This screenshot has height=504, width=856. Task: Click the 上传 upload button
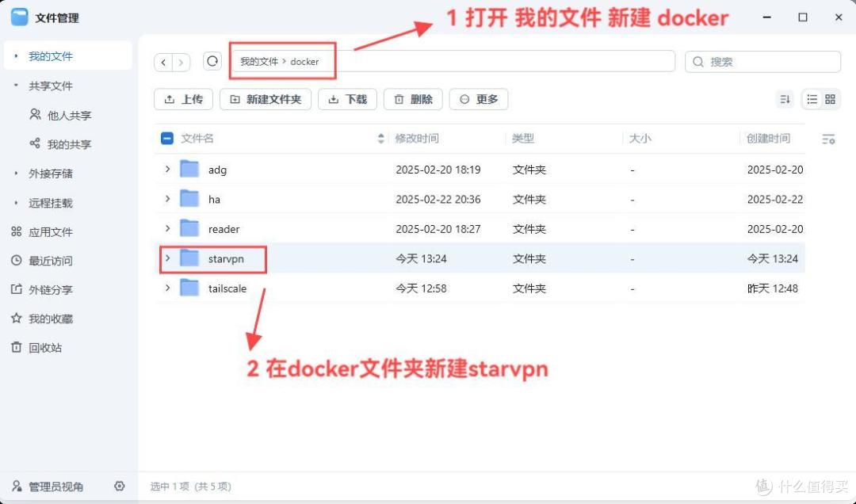183,99
